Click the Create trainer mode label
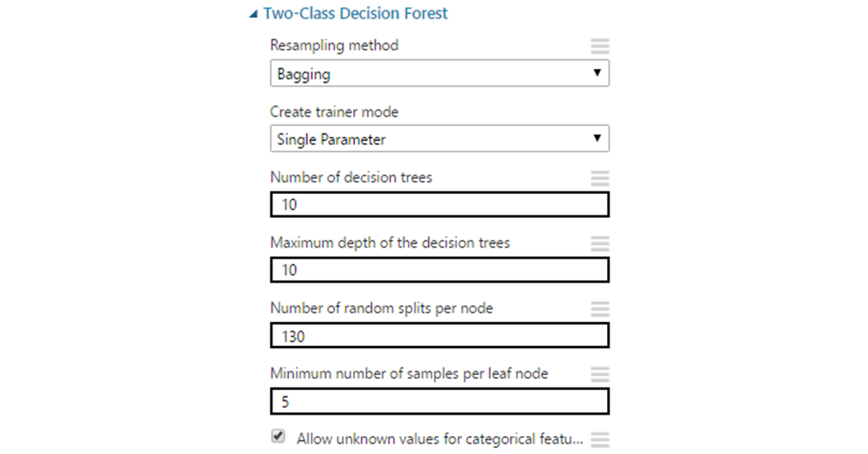 (334, 112)
